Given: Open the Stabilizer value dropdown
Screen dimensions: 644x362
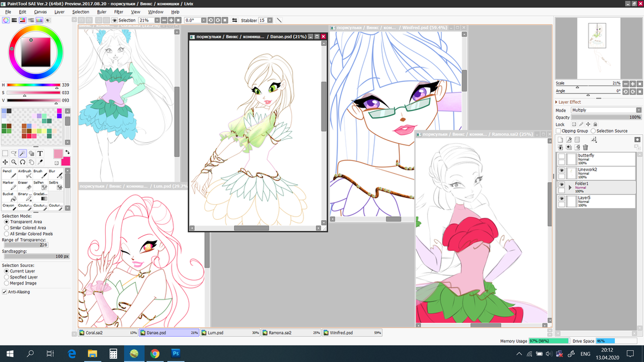Looking at the screenshot, I should click(270, 20).
